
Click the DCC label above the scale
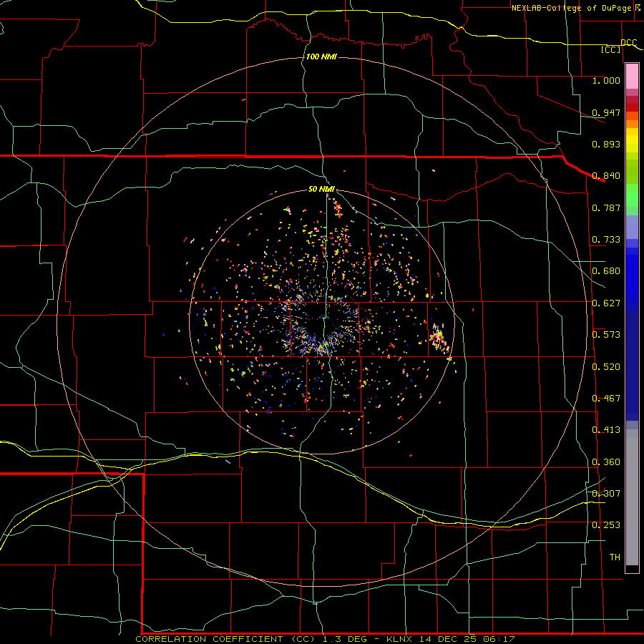(628, 42)
